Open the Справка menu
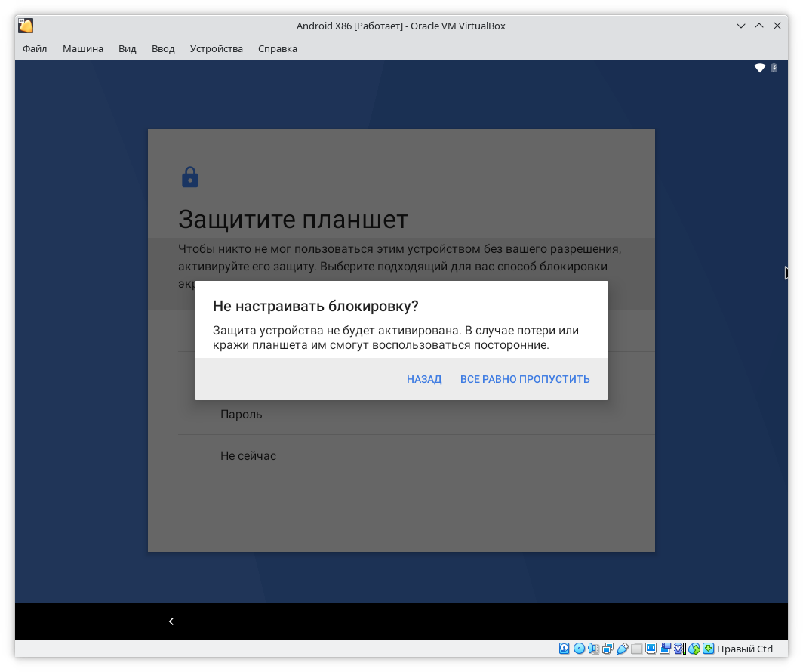This screenshot has height=672, width=803. pos(278,49)
